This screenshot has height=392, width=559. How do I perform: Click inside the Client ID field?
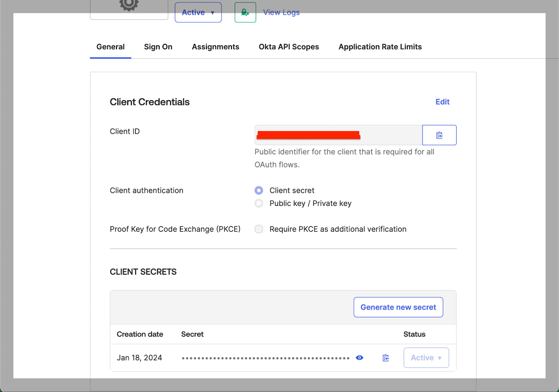click(337, 135)
